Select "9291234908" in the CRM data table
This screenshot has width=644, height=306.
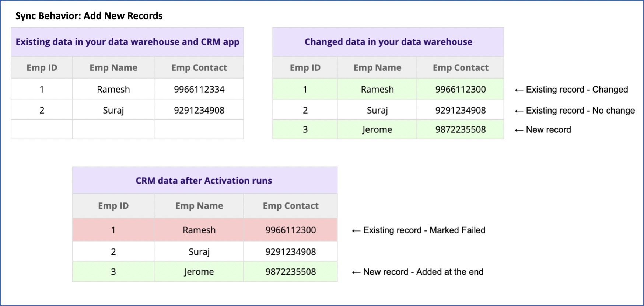point(291,252)
